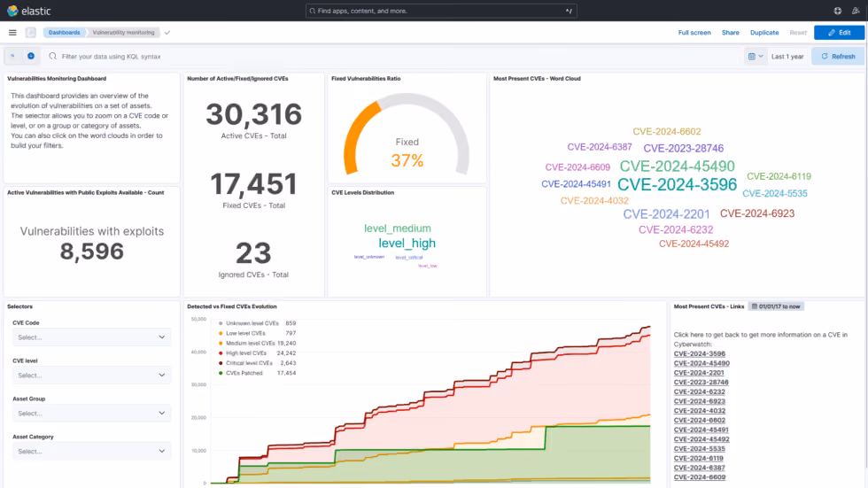Open the CVE-2024-45491 link
868x488 pixels.
(x=701, y=430)
